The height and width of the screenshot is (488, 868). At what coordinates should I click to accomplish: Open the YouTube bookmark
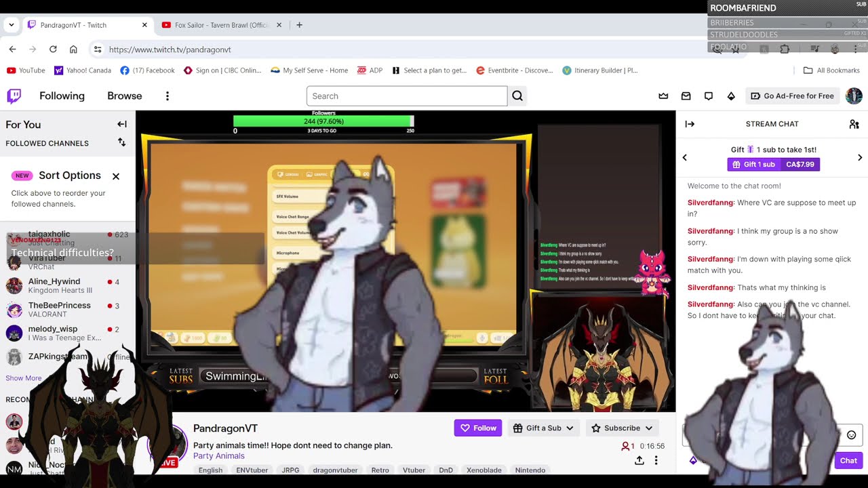tap(26, 70)
